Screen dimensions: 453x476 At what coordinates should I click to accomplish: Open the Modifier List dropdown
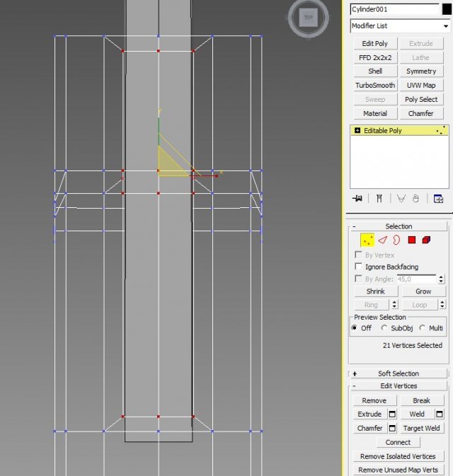coord(400,26)
